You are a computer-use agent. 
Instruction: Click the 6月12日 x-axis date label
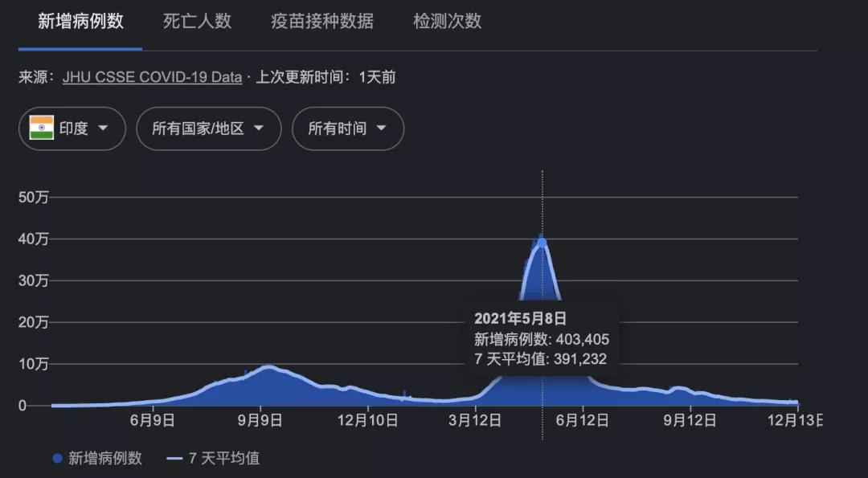[583, 420]
